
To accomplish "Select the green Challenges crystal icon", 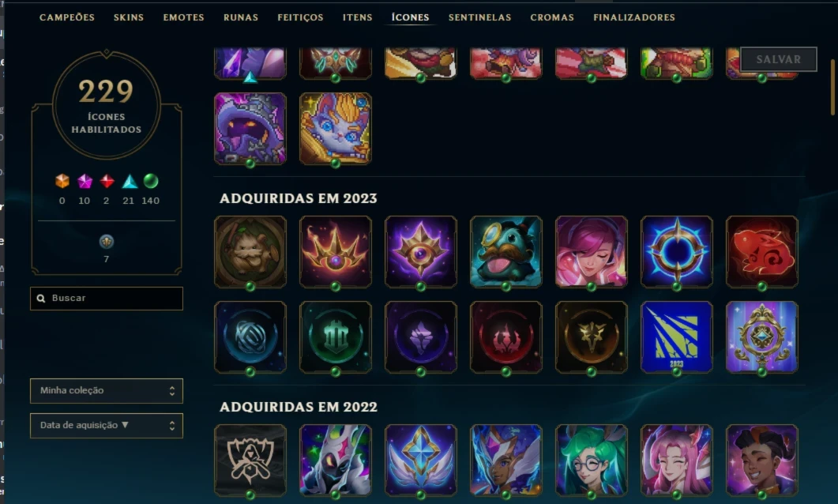I will pos(336,337).
